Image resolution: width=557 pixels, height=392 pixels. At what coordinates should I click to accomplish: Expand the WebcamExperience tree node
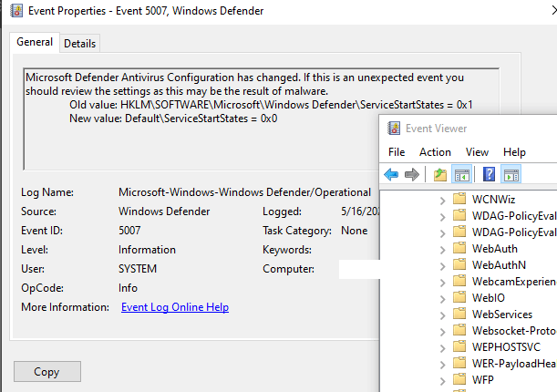[442, 283]
